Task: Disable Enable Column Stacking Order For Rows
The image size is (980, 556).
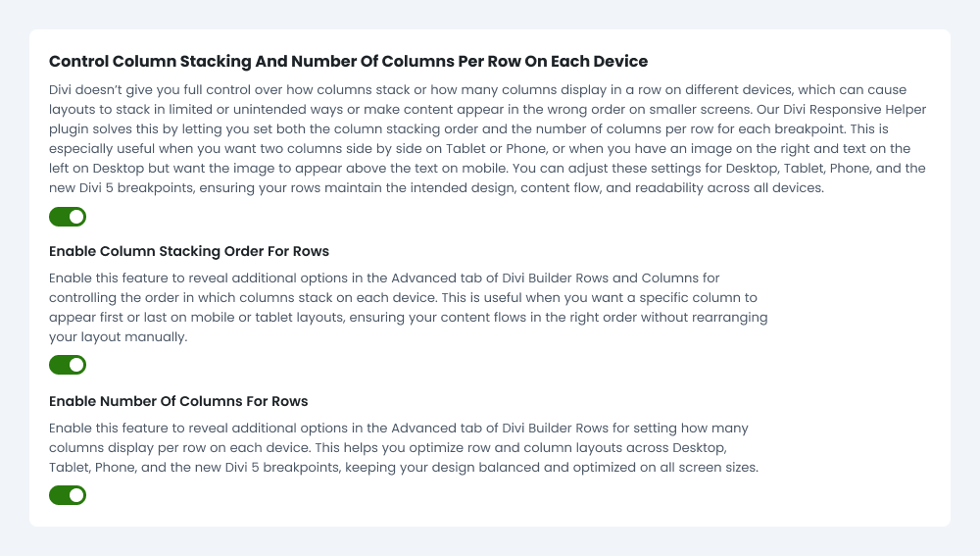Action: pos(68,365)
